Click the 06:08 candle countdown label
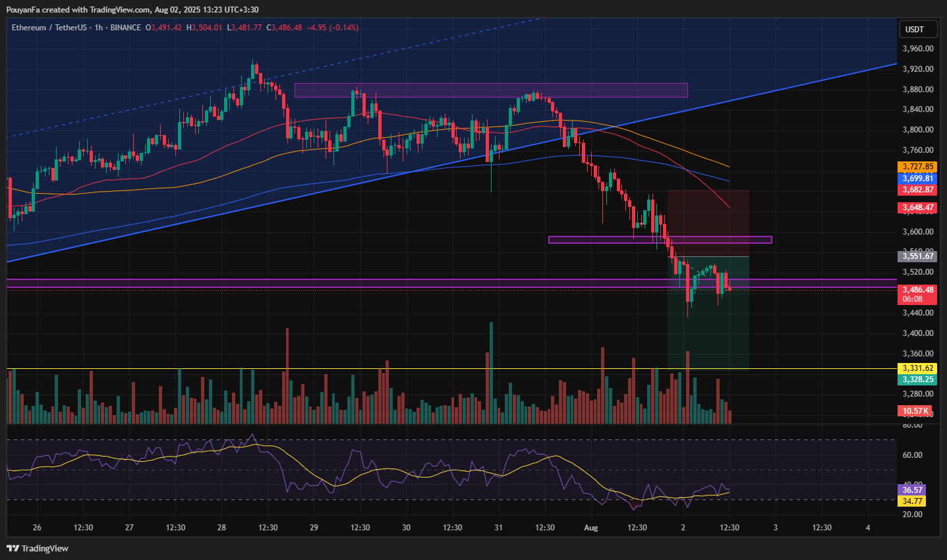This screenshot has width=947, height=560. coord(912,299)
